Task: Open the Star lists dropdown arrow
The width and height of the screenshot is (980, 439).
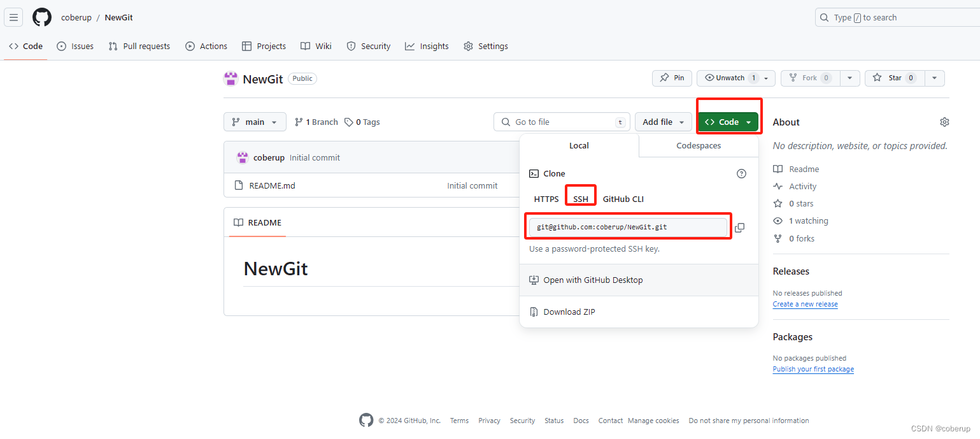Action: tap(934, 78)
